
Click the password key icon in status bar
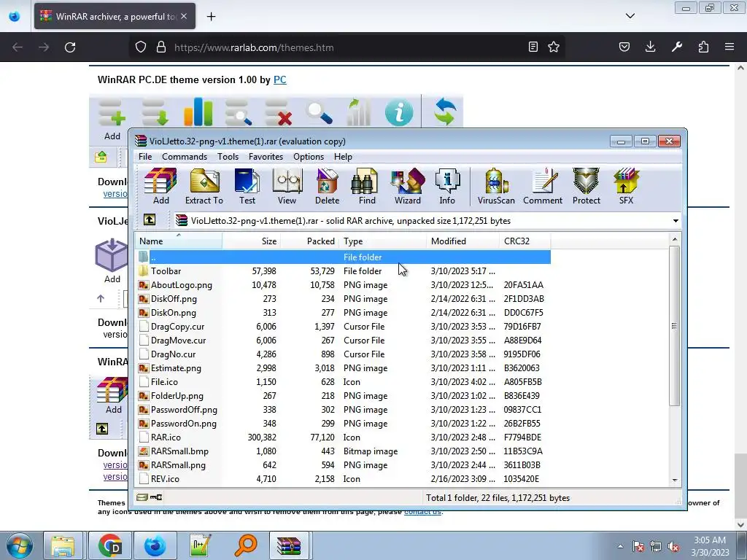156,497
